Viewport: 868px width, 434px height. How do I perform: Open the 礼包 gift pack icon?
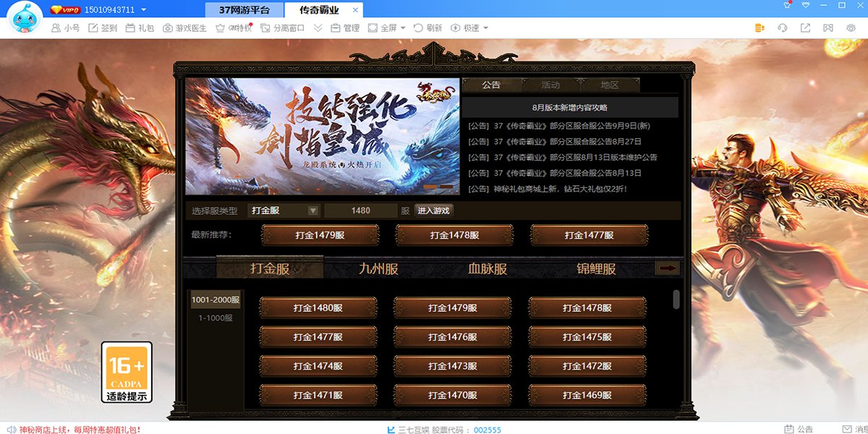pyautogui.click(x=139, y=28)
